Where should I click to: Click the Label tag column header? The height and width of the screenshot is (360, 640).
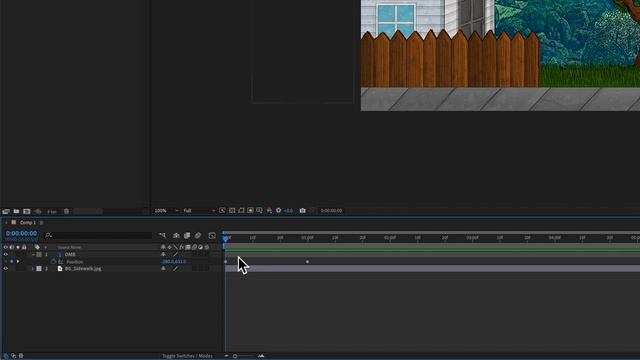pos(37,247)
